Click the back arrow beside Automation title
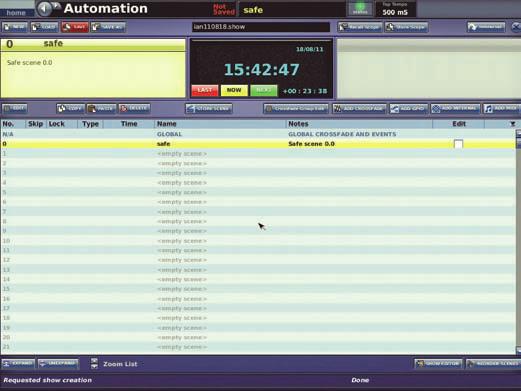 click(44, 9)
